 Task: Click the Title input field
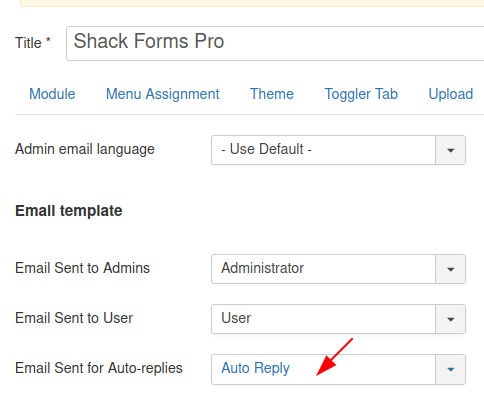275,43
